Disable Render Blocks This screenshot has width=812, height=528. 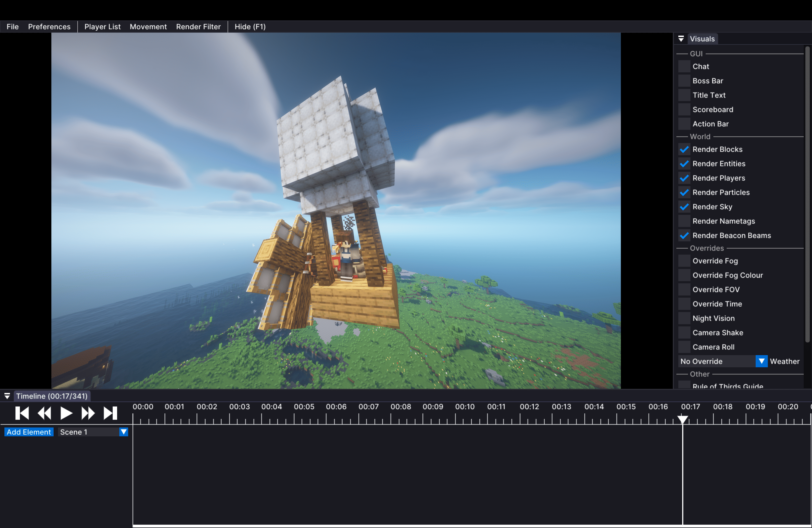pyautogui.click(x=684, y=149)
